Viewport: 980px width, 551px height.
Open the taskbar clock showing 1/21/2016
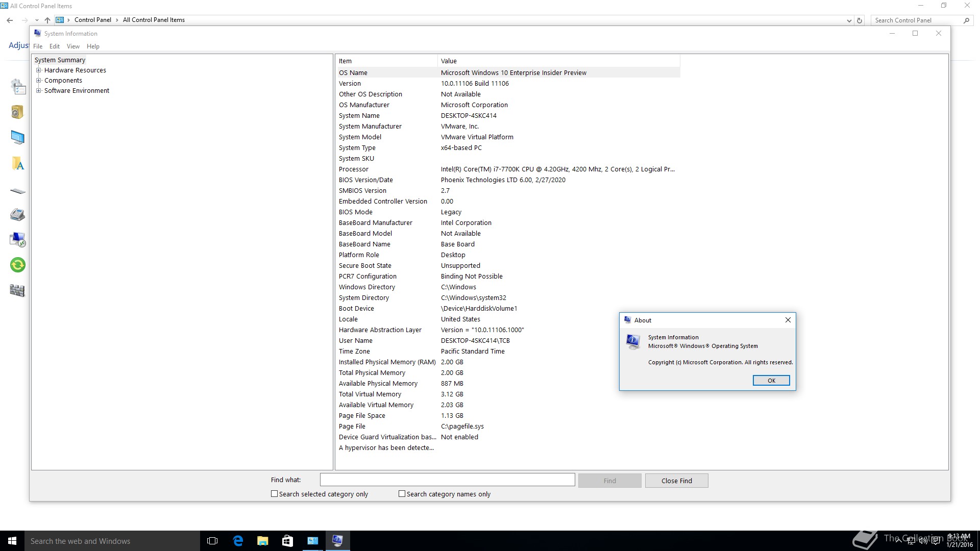point(960,541)
